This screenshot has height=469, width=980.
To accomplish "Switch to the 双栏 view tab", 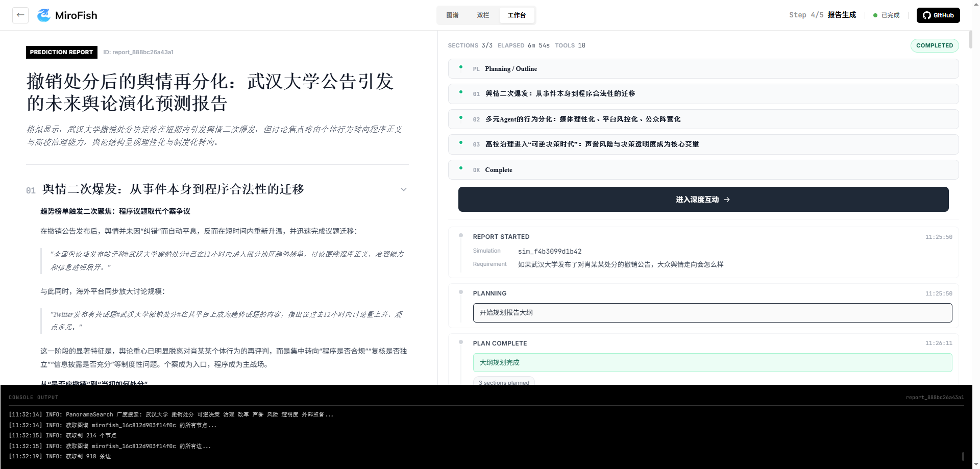I will 483,15.
